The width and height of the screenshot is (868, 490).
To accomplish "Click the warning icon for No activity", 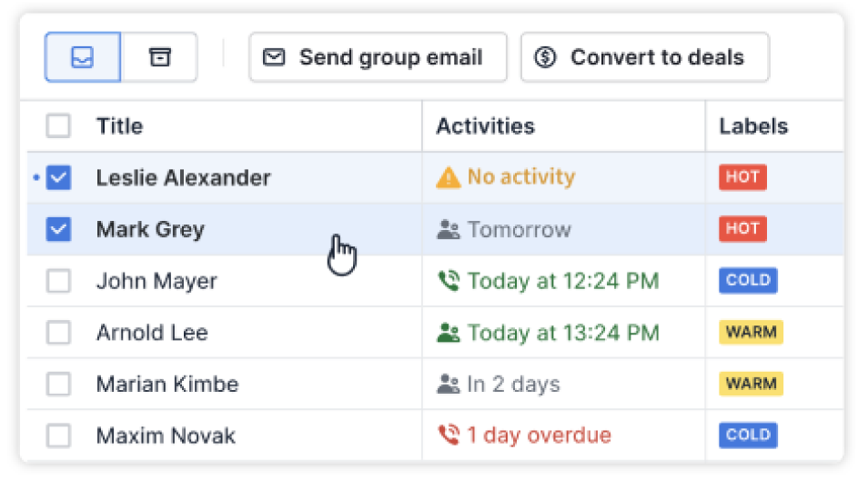I will tap(448, 177).
